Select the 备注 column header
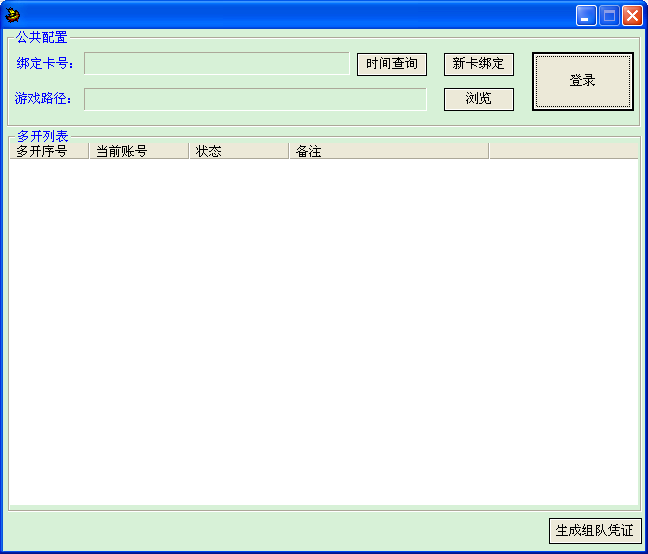 389,151
